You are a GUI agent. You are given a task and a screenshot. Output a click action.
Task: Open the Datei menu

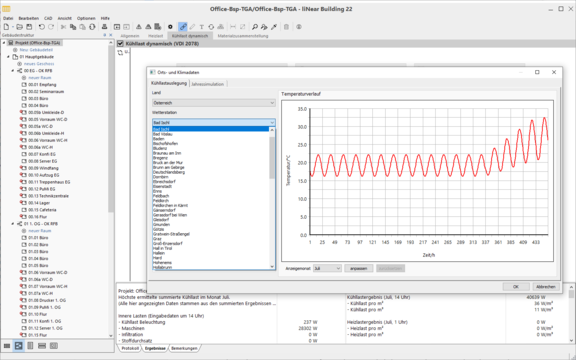8,18
